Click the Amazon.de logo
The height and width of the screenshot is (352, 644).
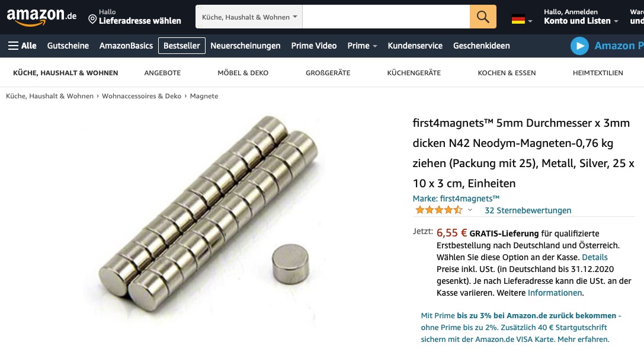(41, 17)
